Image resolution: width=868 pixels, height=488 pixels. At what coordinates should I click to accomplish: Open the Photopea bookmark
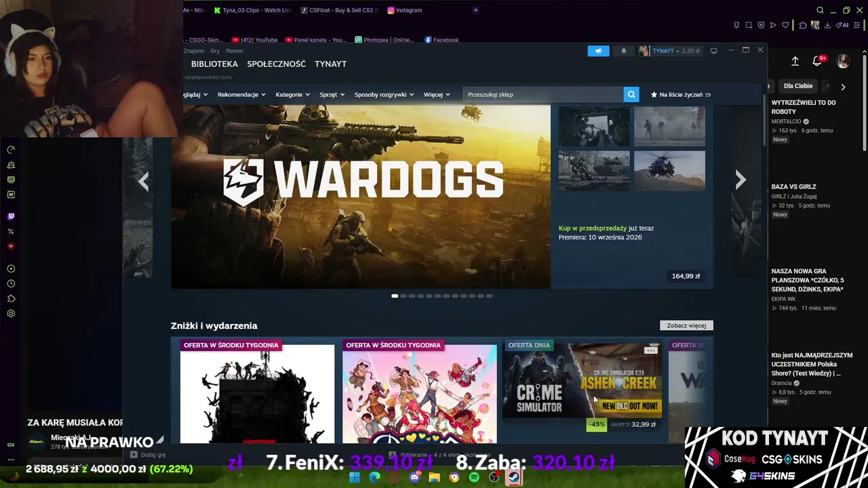pyautogui.click(x=384, y=40)
